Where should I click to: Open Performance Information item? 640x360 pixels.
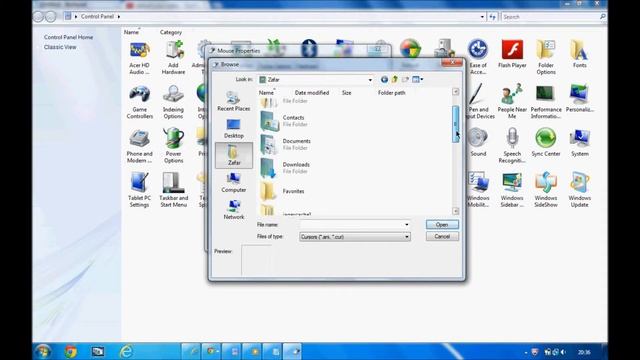[546, 102]
